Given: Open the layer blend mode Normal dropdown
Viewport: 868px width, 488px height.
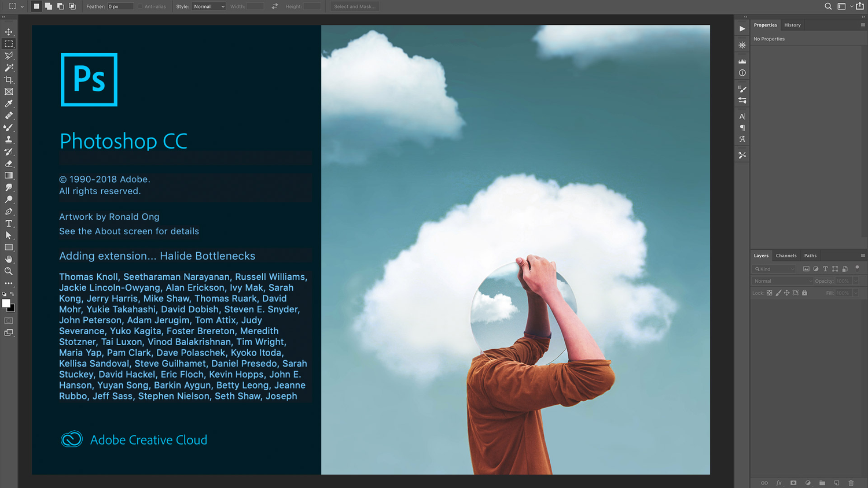Looking at the screenshot, I should pos(782,281).
